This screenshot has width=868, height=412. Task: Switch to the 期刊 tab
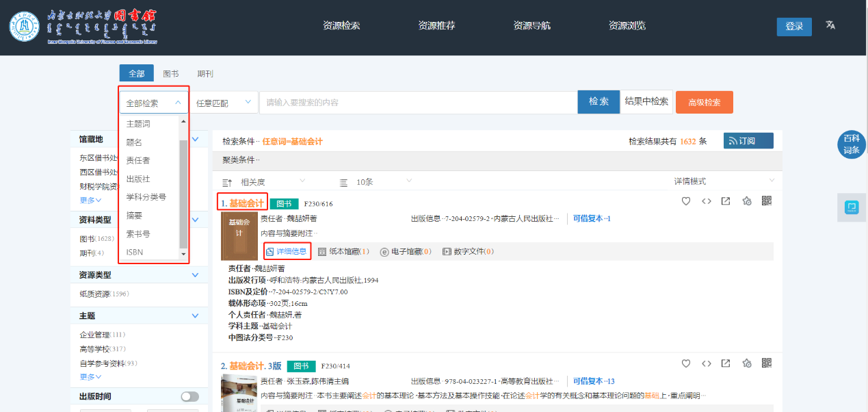click(205, 74)
